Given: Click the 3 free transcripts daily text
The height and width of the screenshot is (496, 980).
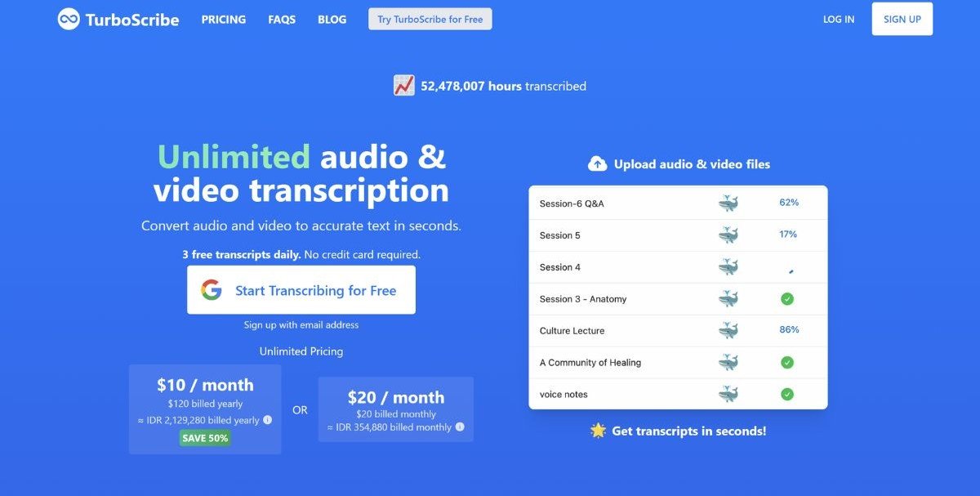Looking at the screenshot, I should tap(242, 255).
